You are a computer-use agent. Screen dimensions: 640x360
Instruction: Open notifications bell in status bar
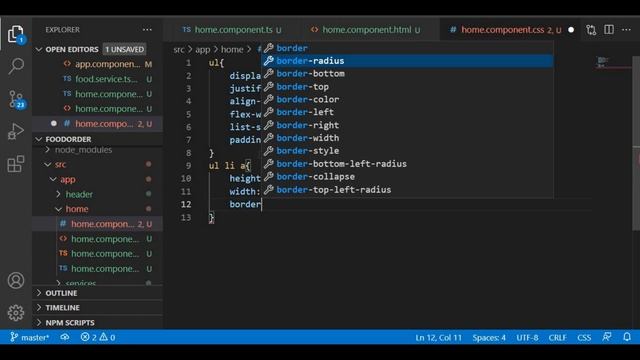(x=627, y=337)
